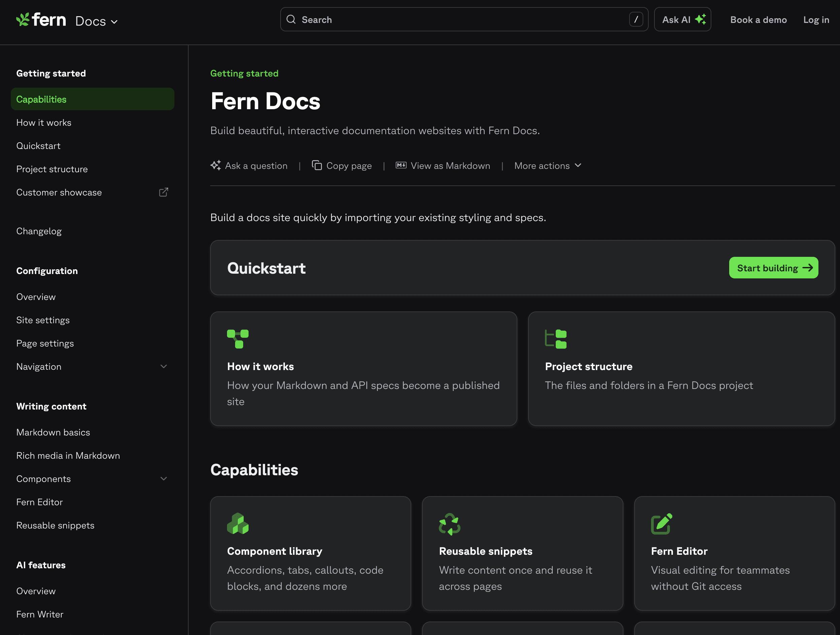Screen dimensions: 840x635
Task: Click the slash shortcut key badge
Action: coord(636,20)
